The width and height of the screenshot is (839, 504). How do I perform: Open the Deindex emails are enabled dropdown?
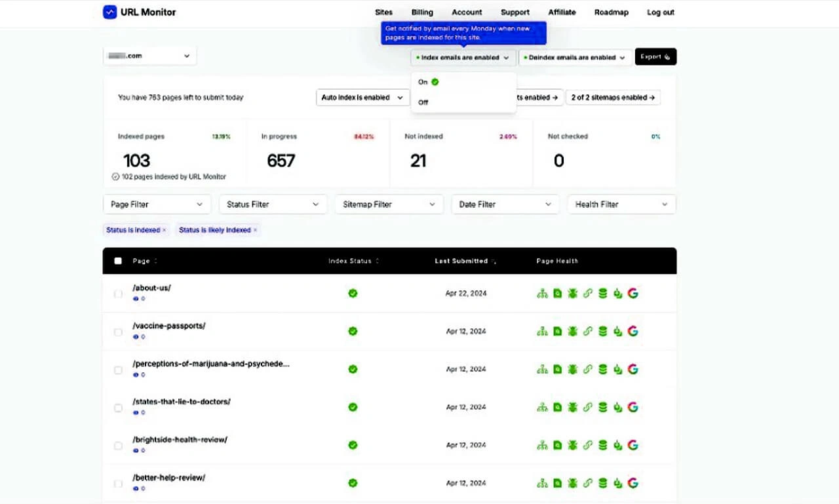pos(576,58)
